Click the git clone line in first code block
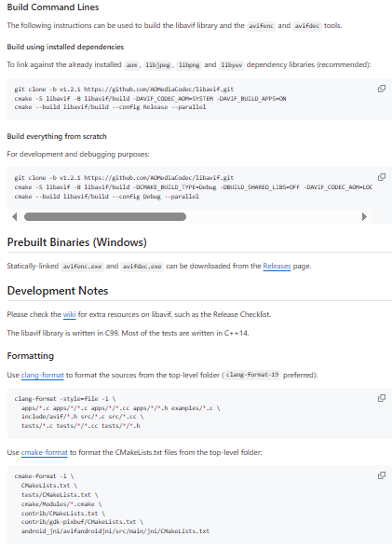 (124, 89)
